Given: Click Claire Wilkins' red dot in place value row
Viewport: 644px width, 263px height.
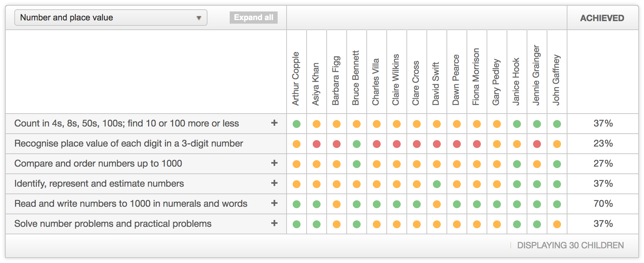Looking at the screenshot, I should [x=396, y=143].
